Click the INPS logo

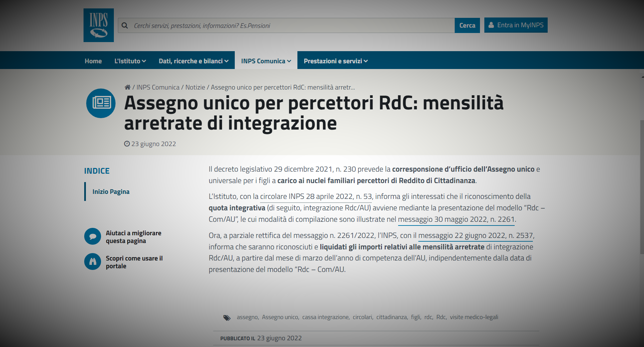[99, 25]
